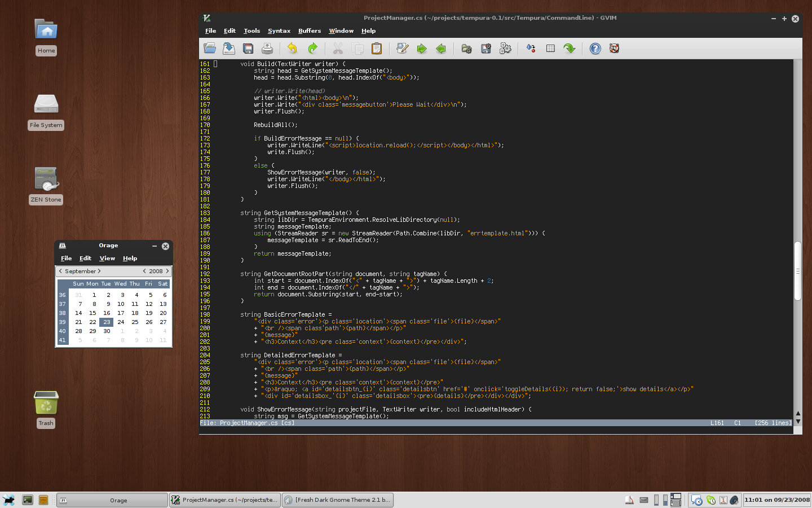Select the ZEN Stone desktop icon
Image resolution: width=812 pixels, height=508 pixels.
click(46, 178)
